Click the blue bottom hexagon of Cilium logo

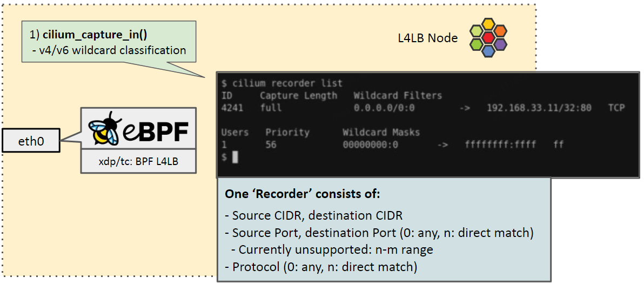click(x=488, y=51)
